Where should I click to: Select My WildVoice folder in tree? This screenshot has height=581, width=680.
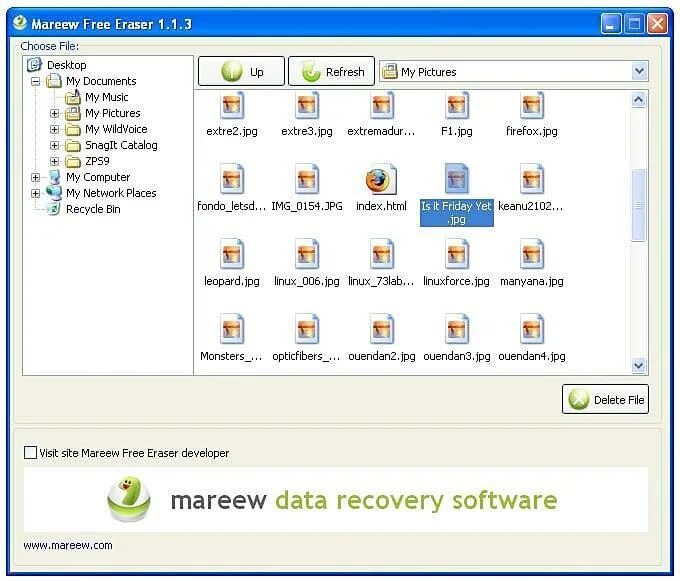pyautogui.click(x=116, y=129)
